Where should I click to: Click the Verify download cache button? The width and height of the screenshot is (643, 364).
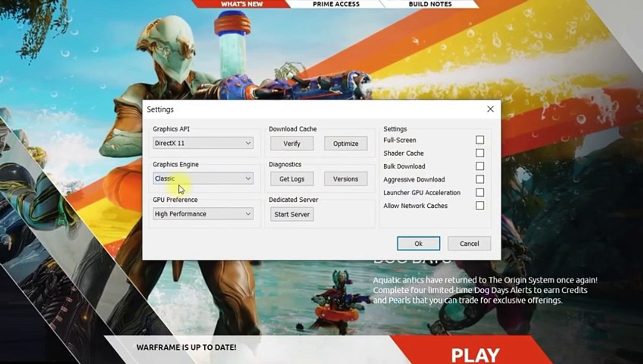click(x=292, y=144)
